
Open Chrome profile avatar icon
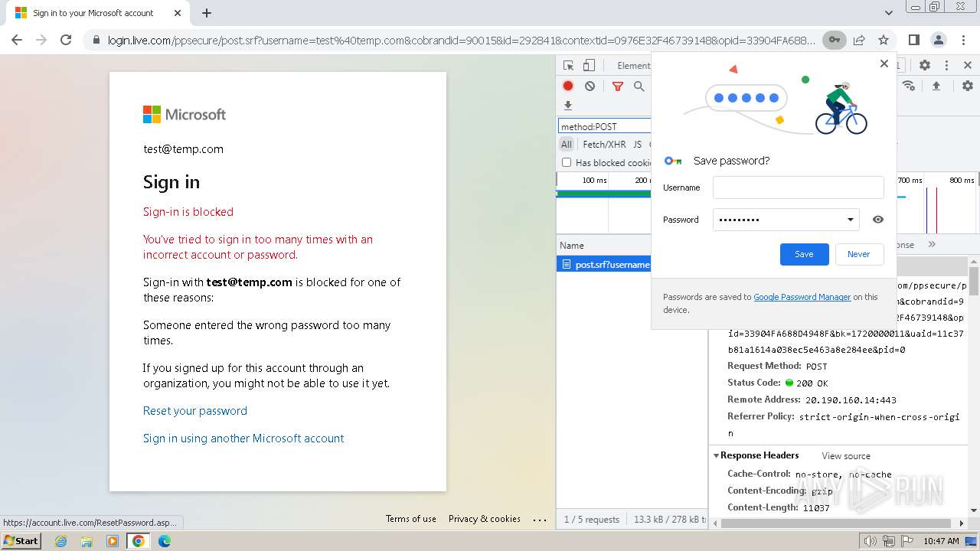938,40
